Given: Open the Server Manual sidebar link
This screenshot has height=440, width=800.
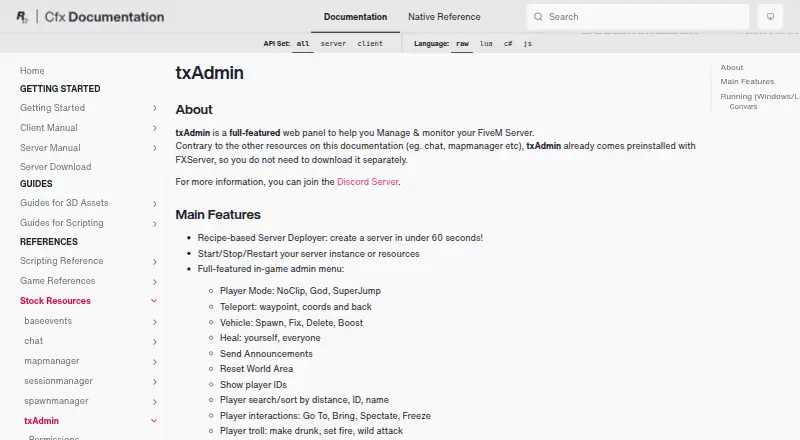Looking at the screenshot, I should pos(51,148).
